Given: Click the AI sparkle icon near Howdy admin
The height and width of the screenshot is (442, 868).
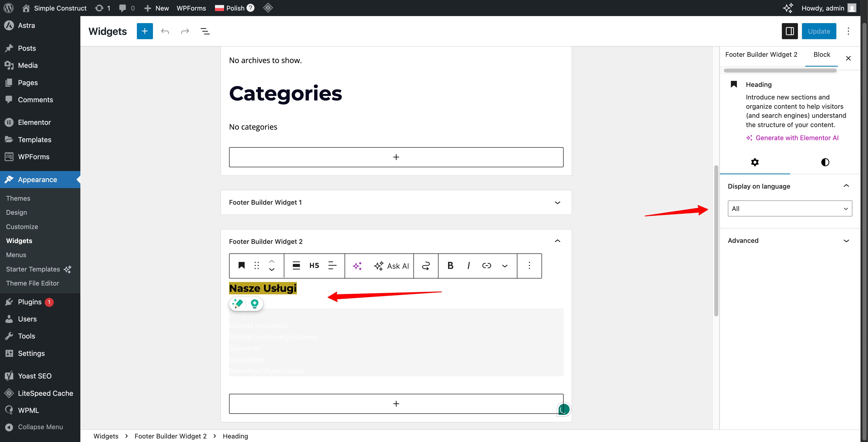Looking at the screenshot, I should tap(788, 8).
